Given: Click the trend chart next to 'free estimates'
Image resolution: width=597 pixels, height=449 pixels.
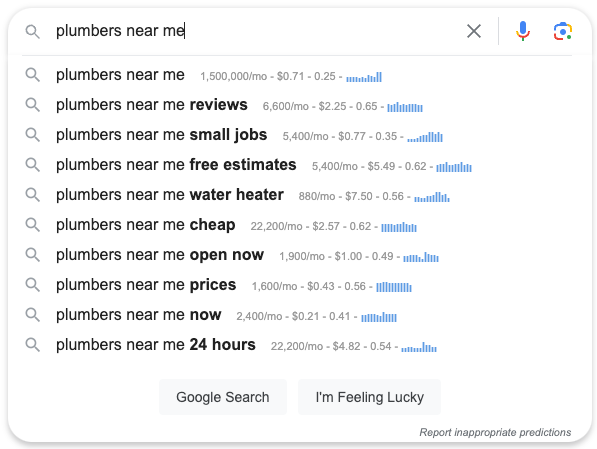Looking at the screenshot, I should 454,167.
